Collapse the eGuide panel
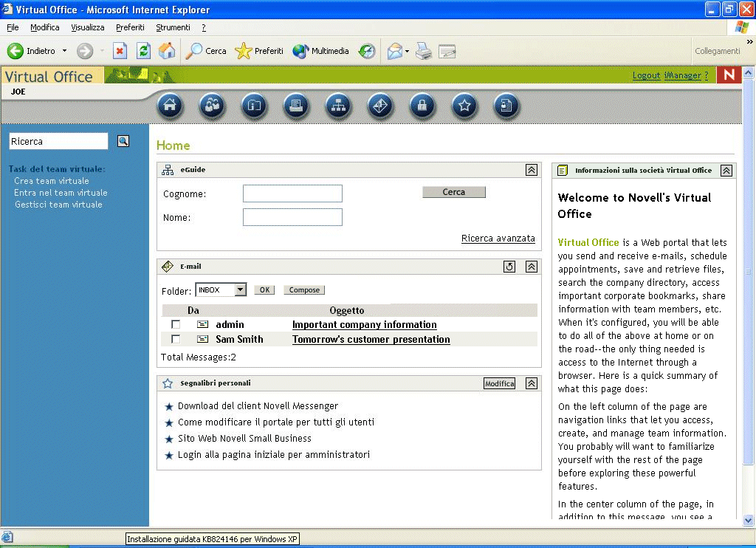756x548 pixels. [x=532, y=170]
